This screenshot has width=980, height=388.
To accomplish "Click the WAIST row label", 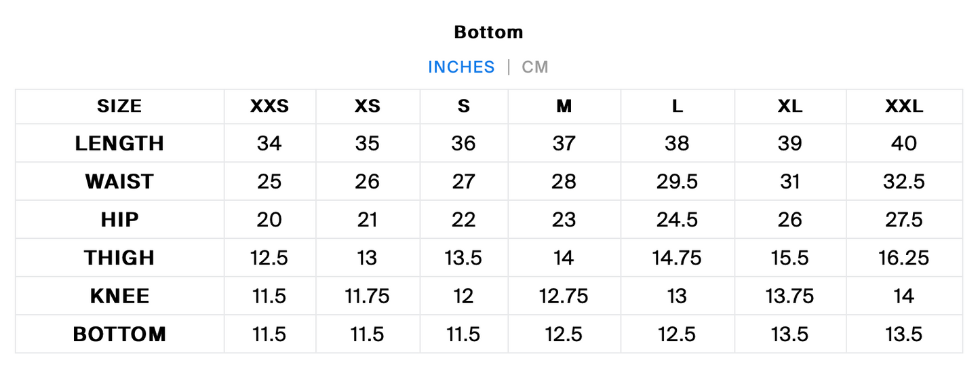I will coord(119,182).
